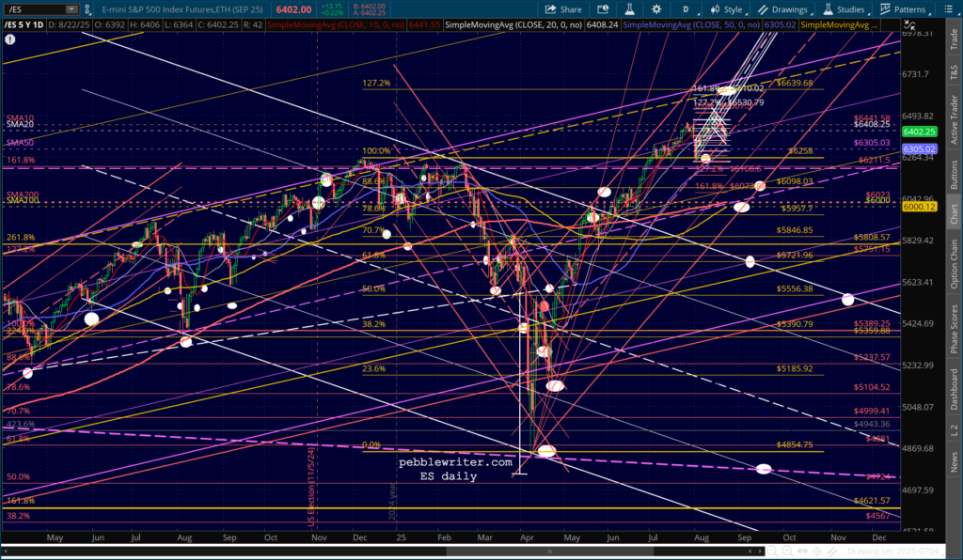The image size is (963, 560).
Task: Click the 6408.24 SMA20 value
Action: (603, 25)
